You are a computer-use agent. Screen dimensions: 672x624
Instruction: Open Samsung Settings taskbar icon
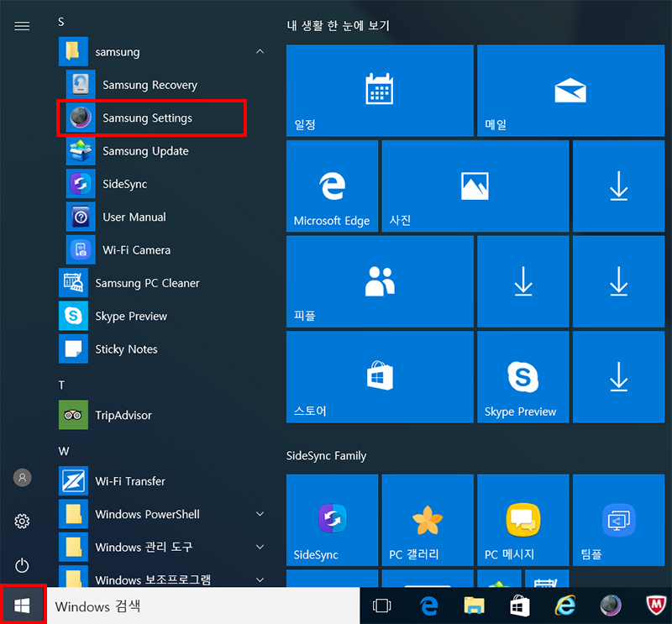click(611, 606)
